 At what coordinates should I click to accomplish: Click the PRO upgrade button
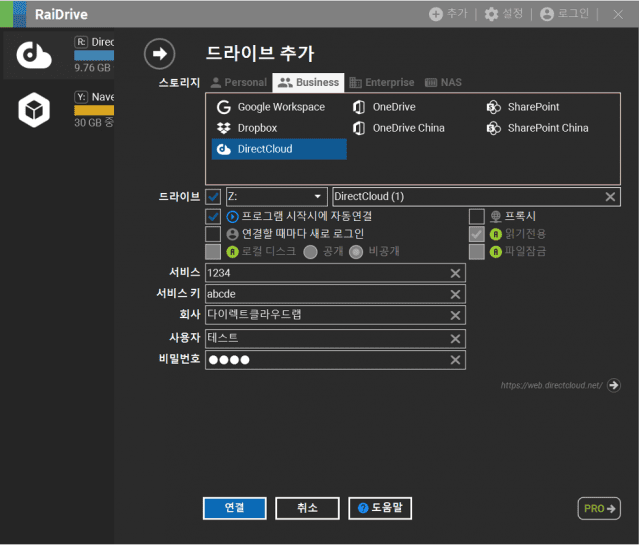click(599, 508)
